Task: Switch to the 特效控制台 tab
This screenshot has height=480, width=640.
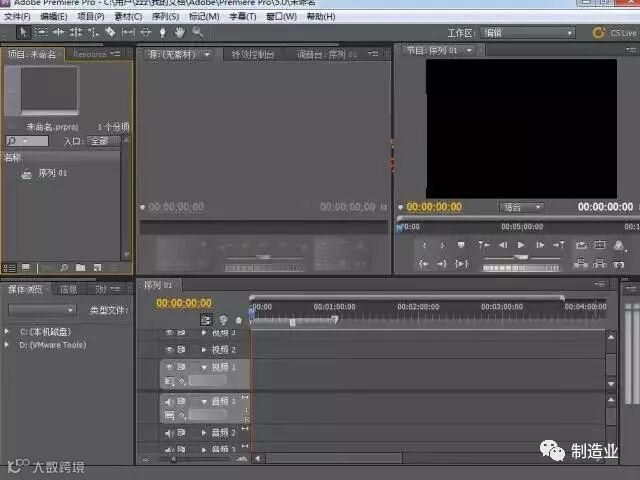Action: (253, 54)
